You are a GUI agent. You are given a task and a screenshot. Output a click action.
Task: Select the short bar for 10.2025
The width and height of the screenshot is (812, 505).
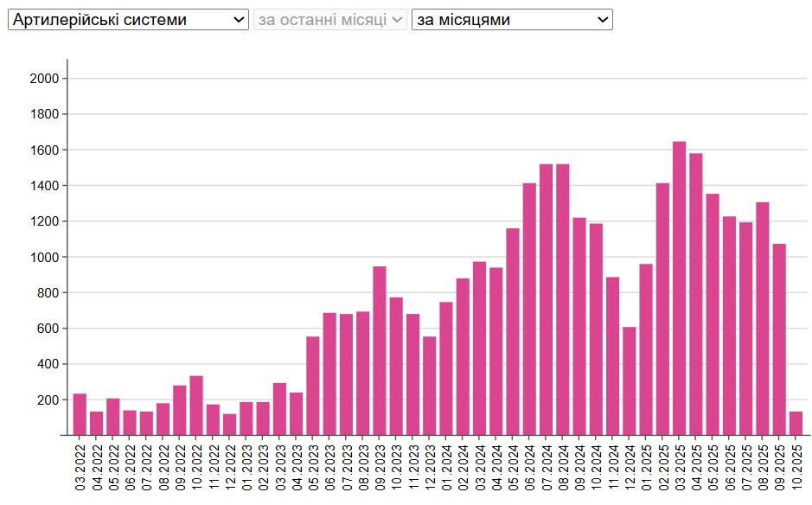click(x=796, y=424)
